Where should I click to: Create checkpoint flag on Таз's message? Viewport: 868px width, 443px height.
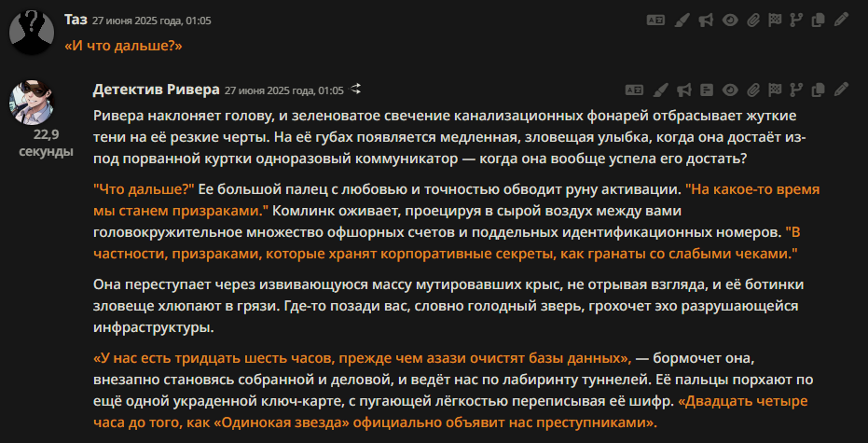pyautogui.click(x=776, y=20)
